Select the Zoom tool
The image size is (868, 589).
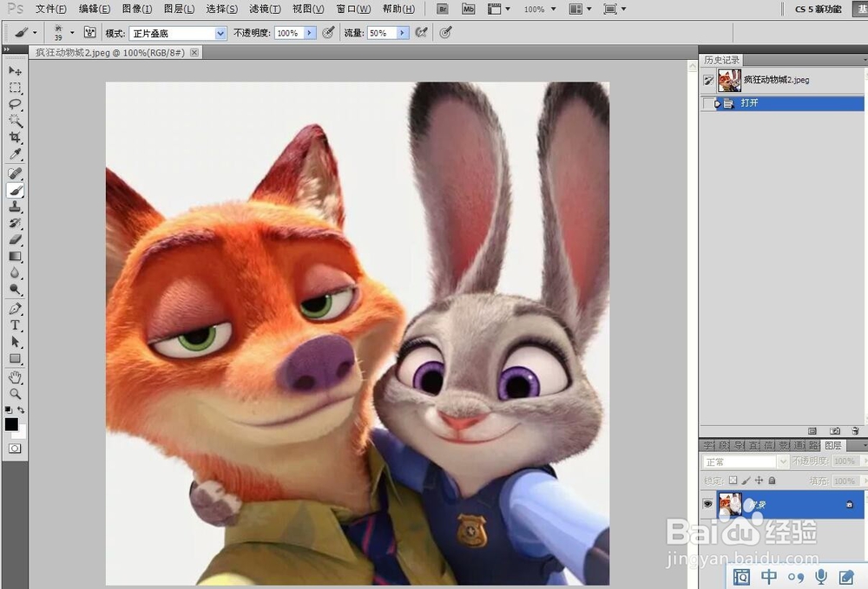pos(15,394)
